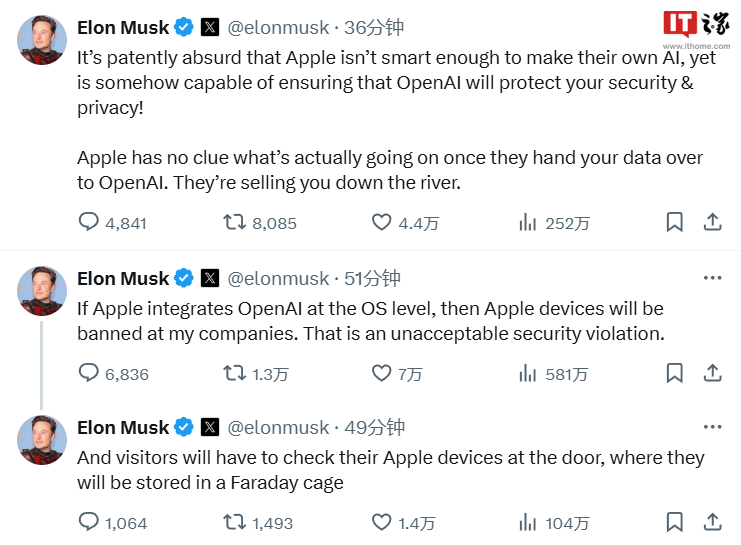Open more options menu on 51分钟 tweet
Viewport: 741px width, 545px height.
tap(712, 278)
